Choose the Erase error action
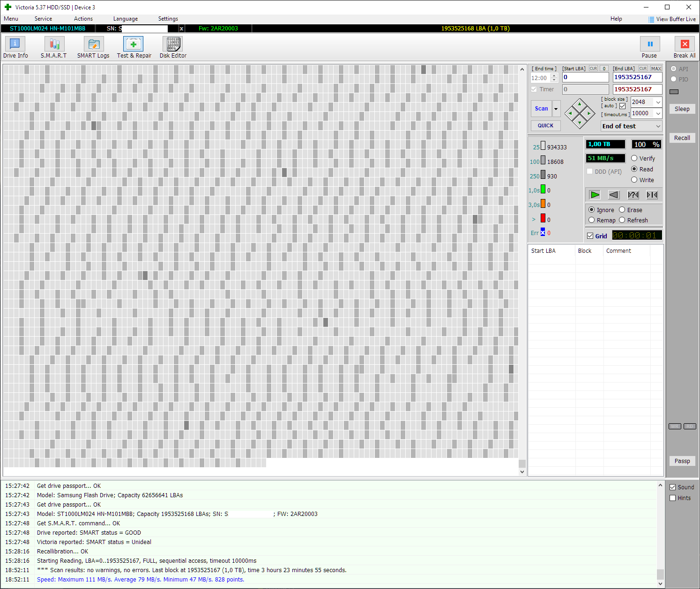The width and height of the screenshot is (700, 589). click(x=622, y=210)
